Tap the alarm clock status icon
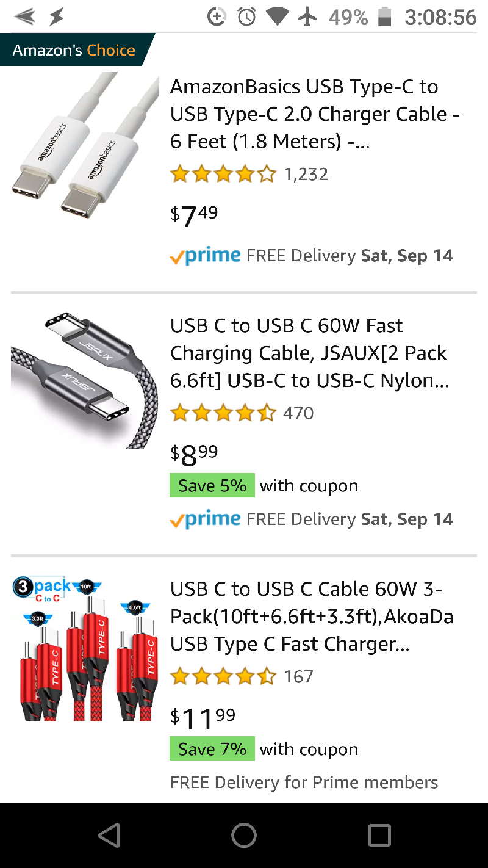This screenshot has width=488, height=868. tap(247, 16)
